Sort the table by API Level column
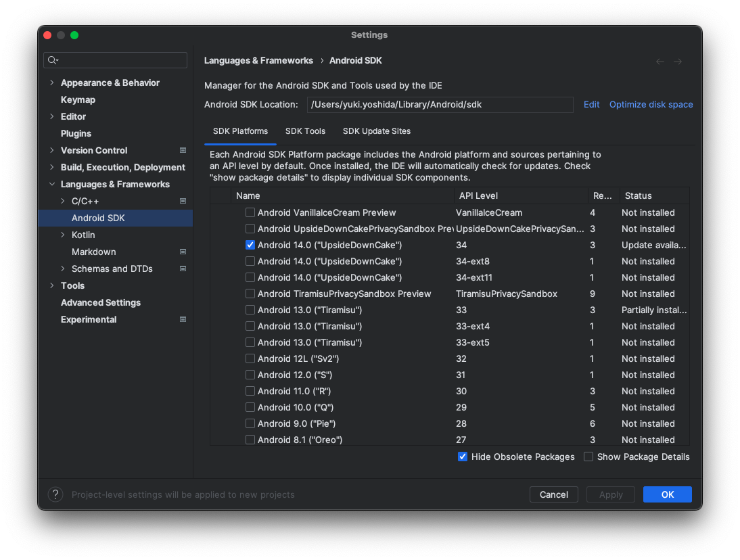740x560 pixels. coord(478,195)
